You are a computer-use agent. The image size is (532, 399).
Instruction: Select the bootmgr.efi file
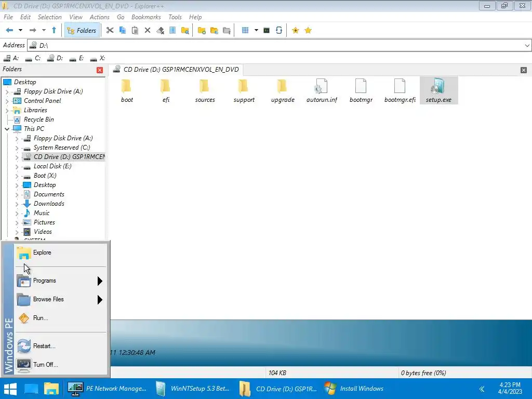pos(400,90)
